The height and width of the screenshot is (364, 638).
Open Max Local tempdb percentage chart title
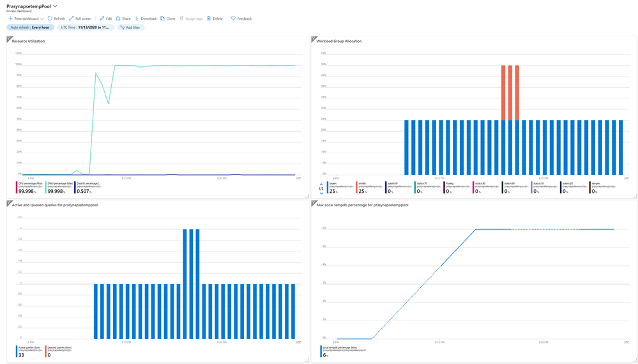pyautogui.click(x=362, y=205)
